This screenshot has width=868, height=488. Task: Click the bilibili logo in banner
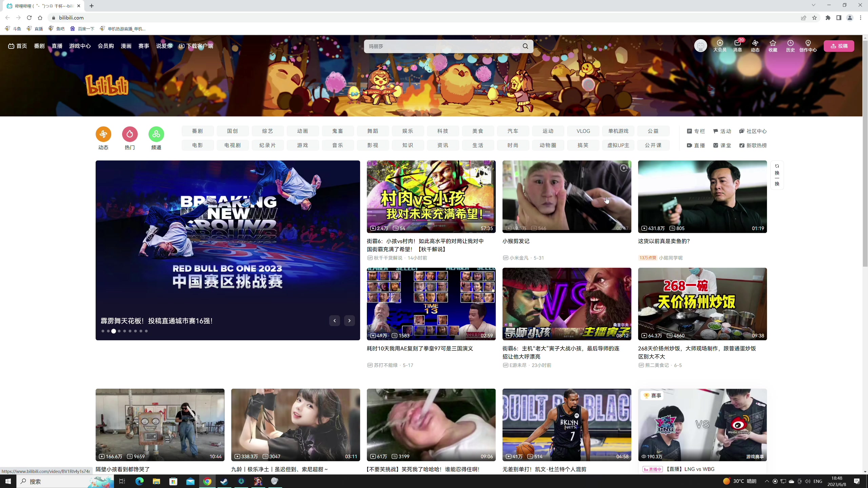pyautogui.click(x=107, y=85)
